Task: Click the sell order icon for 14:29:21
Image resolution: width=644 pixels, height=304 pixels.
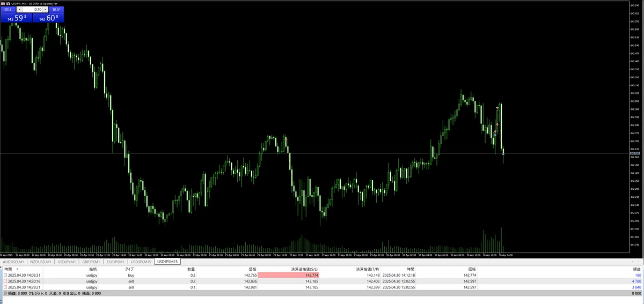Action: (5, 287)
